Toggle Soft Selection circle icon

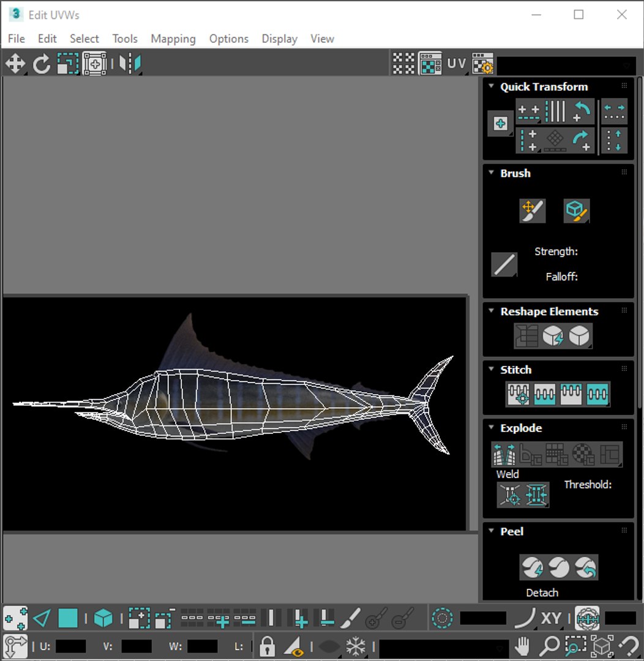[x=442, y=618]
